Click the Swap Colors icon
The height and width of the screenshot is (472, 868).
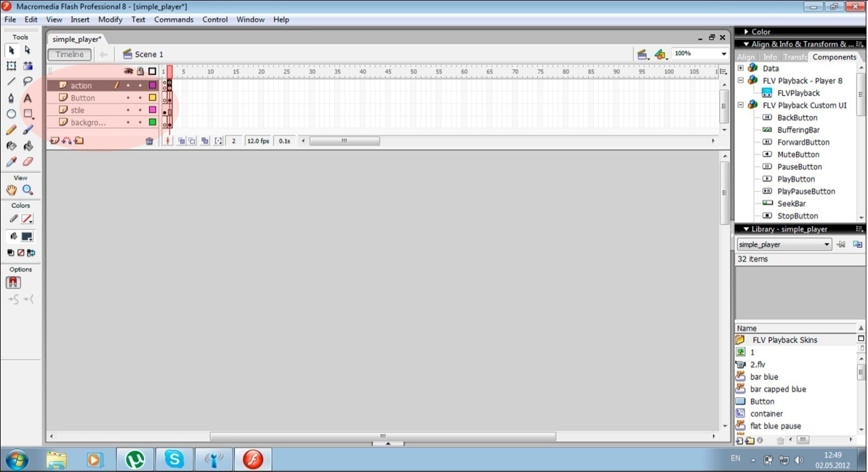click(x=31, y=253)
